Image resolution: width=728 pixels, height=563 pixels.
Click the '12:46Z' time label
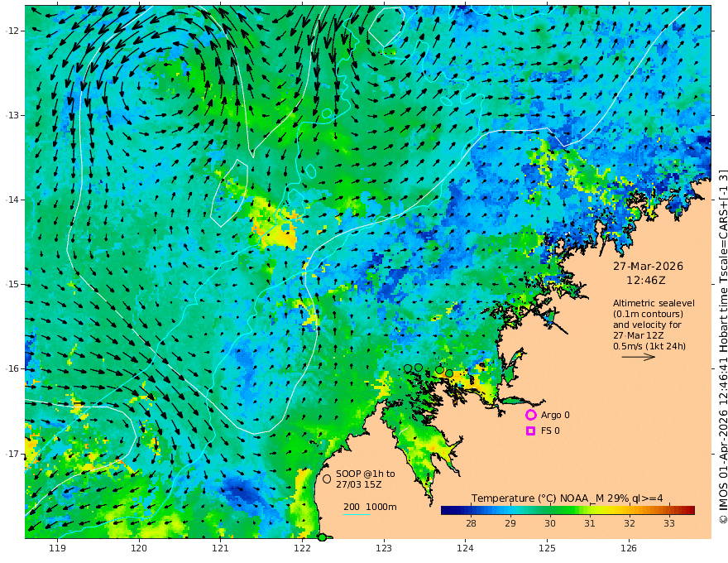pyautogui.click(x=646, y=281)
